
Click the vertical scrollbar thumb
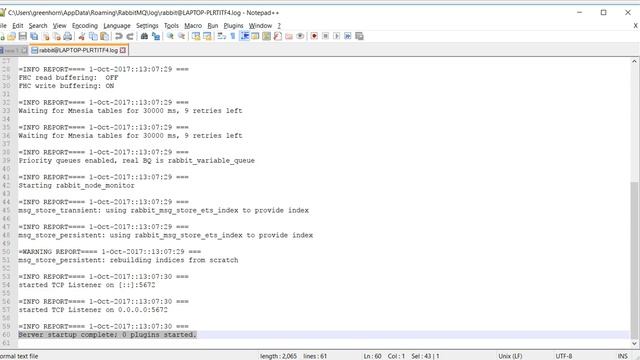[x=634, y=260]
